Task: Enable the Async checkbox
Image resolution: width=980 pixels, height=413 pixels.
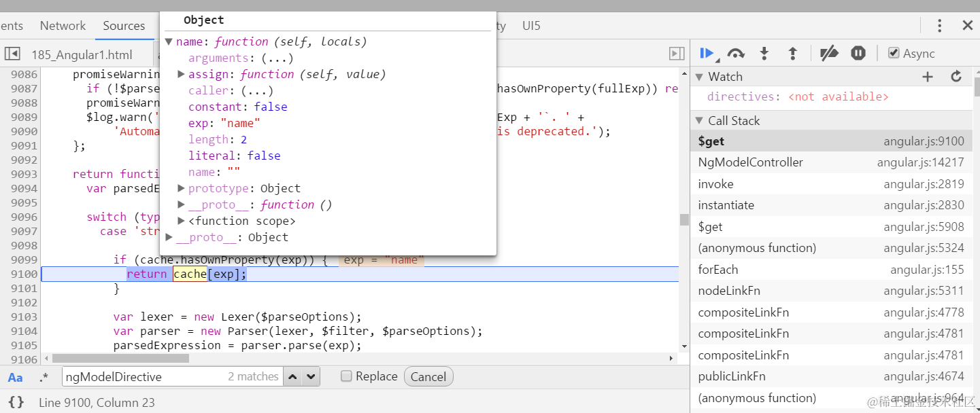Action: (894, 53)
